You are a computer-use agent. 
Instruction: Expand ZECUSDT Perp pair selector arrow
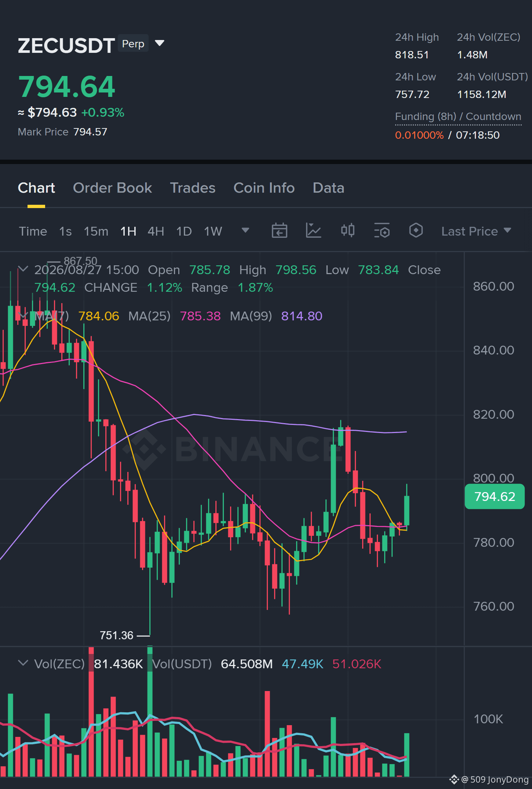pyautogui.click(x=160, y=43)
